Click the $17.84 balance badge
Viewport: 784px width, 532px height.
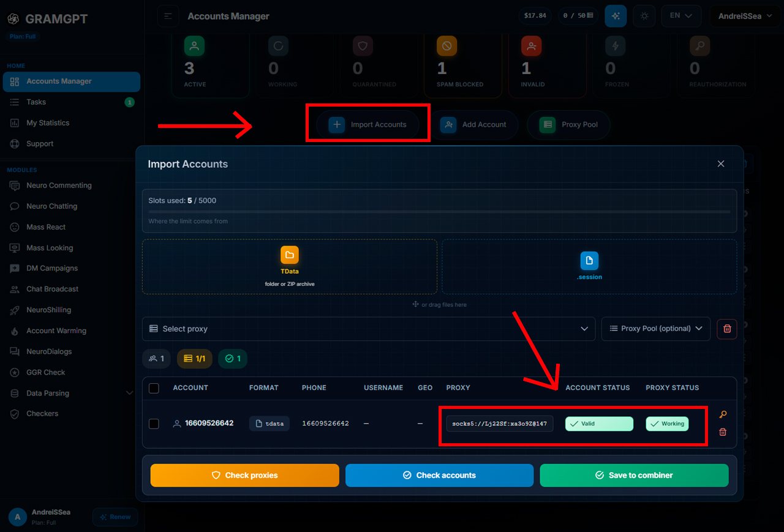(535, 16)
